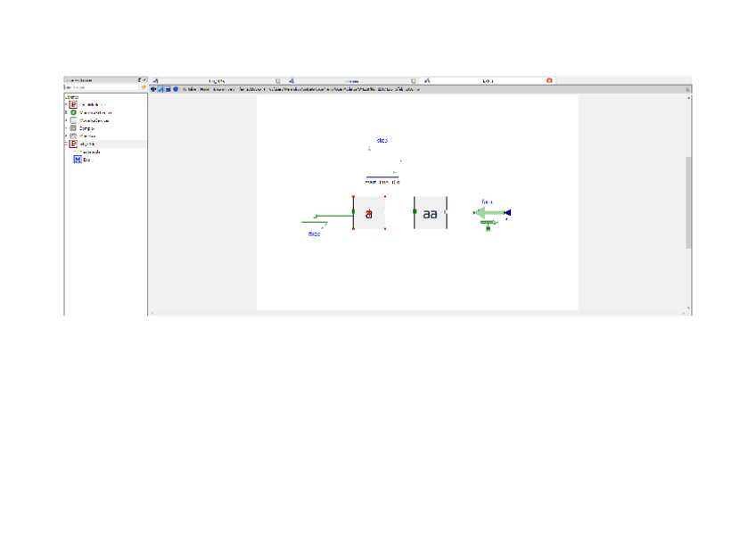Select the Modelica library row
This screenshot has width=756, height=534.
coord(105,136)
